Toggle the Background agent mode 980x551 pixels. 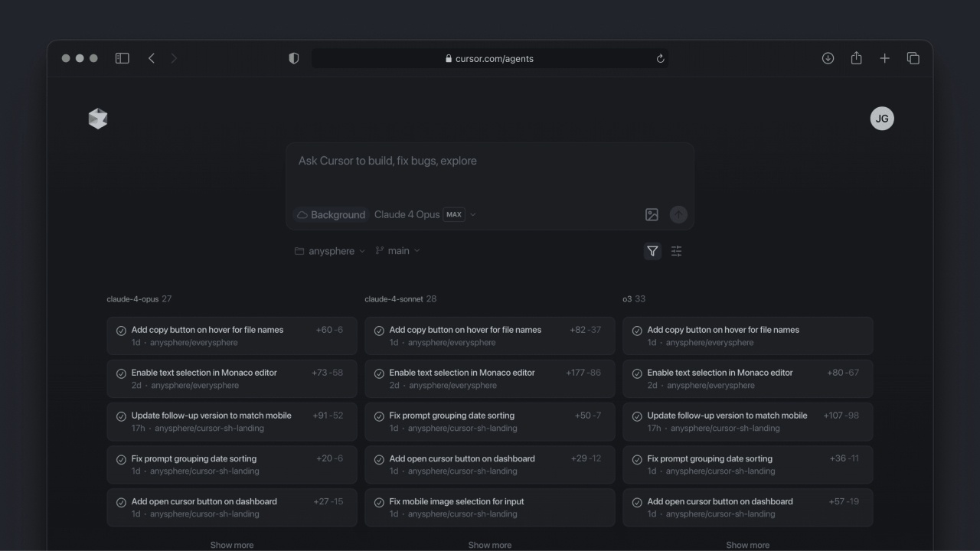click(331, 215)
